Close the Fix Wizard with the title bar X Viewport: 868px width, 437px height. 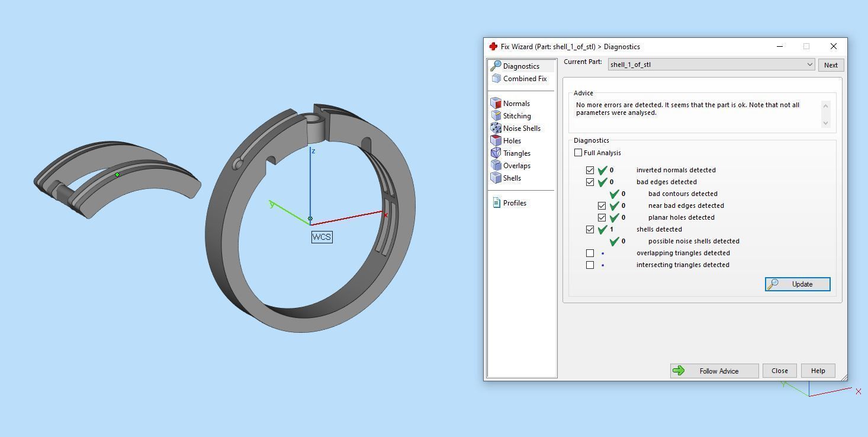(834, 46)
